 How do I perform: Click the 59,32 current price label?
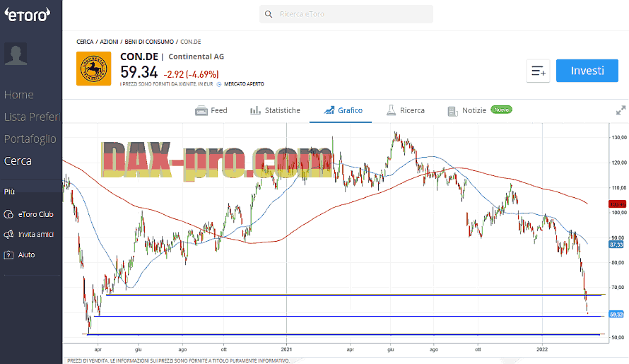[616, 315]
